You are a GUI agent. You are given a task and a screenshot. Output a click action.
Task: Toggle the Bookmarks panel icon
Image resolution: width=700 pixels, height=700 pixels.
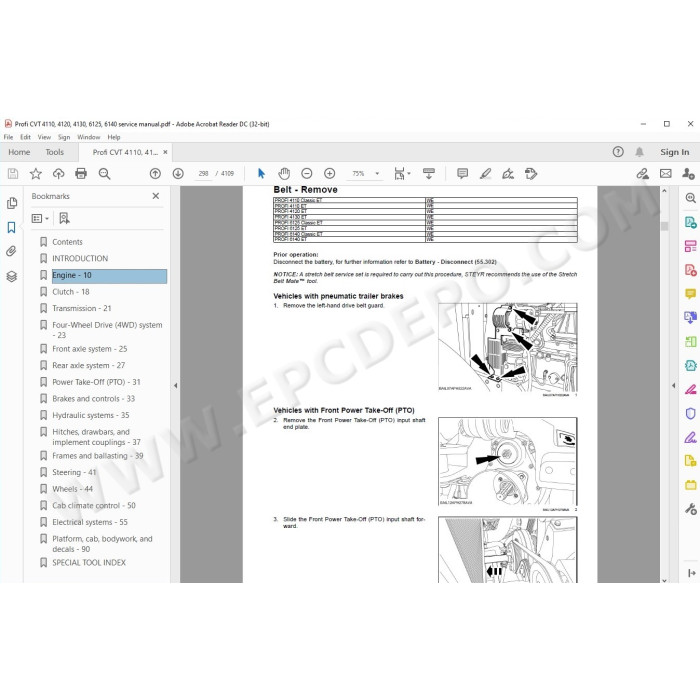pyautogui.click(x=12, y=227)
